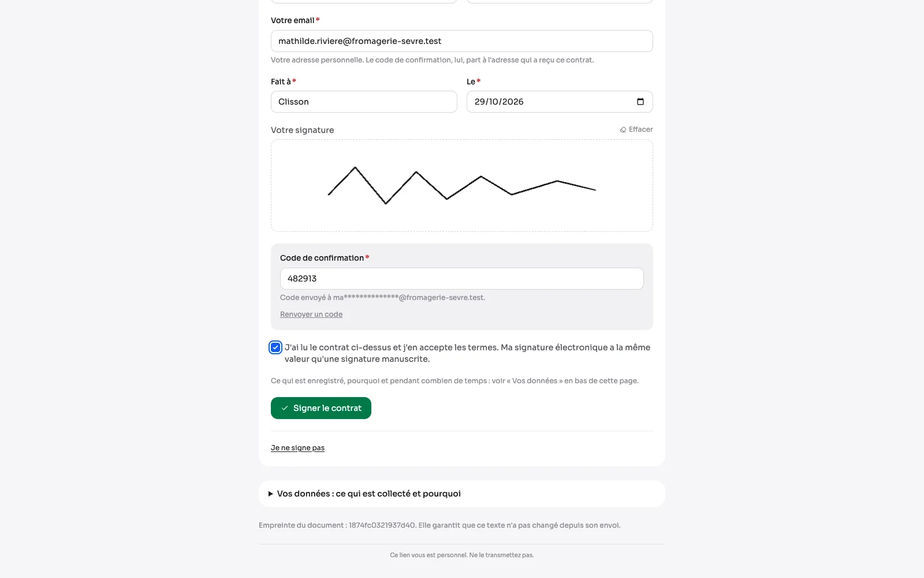924x578 pixels.
Task: Click the Le date field showing 29/10/2026
Action: [x=560, y=102]
